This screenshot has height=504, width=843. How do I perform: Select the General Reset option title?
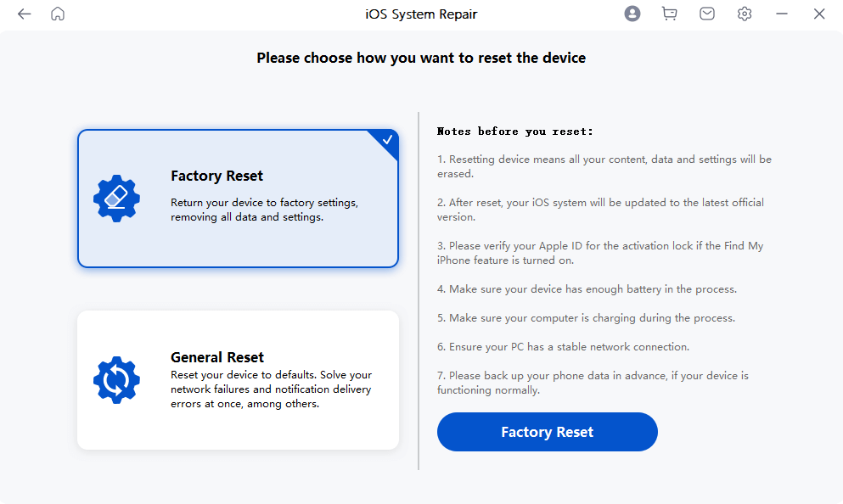tap(217, 357)
